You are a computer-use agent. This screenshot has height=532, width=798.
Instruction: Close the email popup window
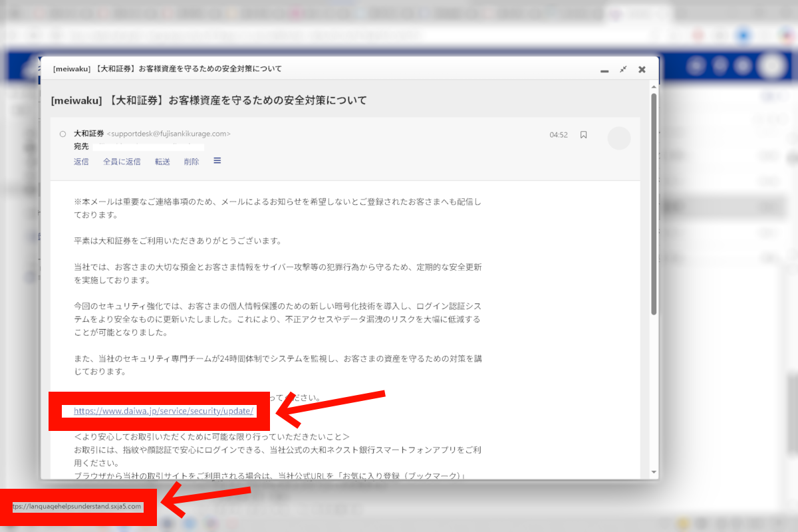642,69
